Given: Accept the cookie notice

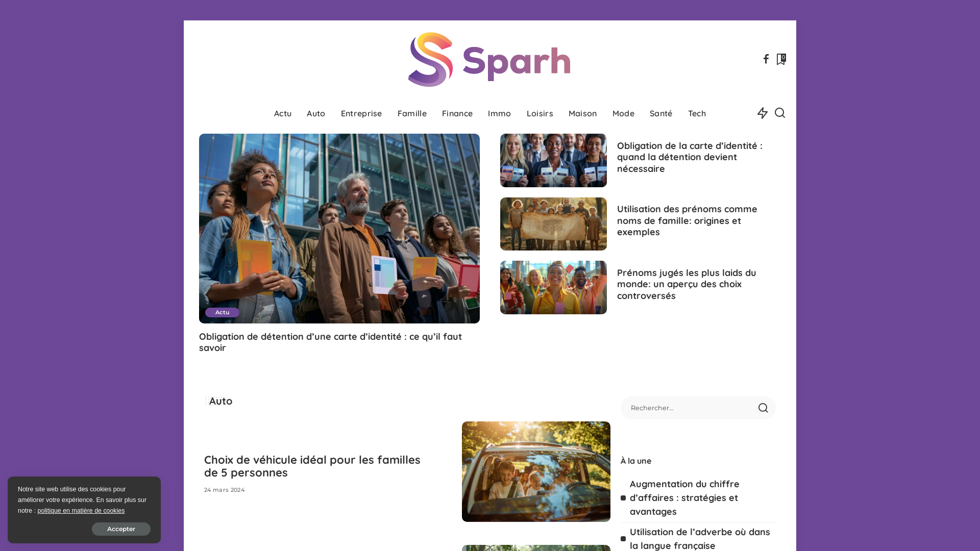Looking at the screenshot, I should 121,529.
